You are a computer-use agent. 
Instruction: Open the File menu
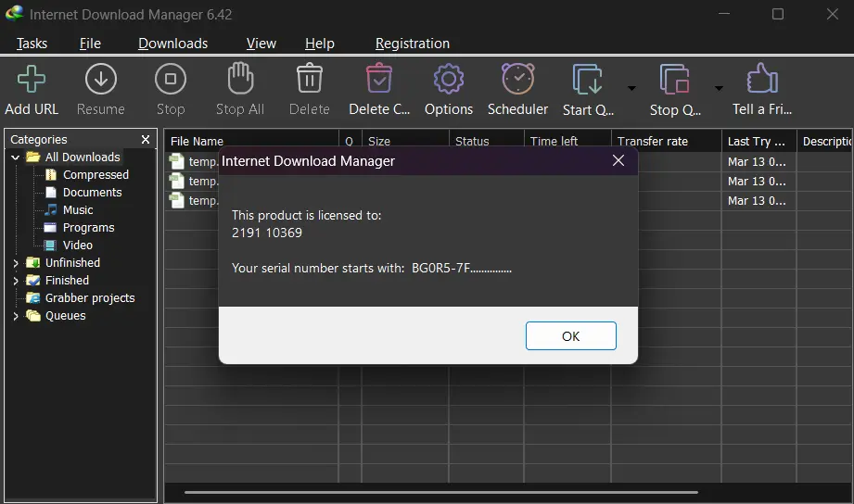(x=90, y=44)
